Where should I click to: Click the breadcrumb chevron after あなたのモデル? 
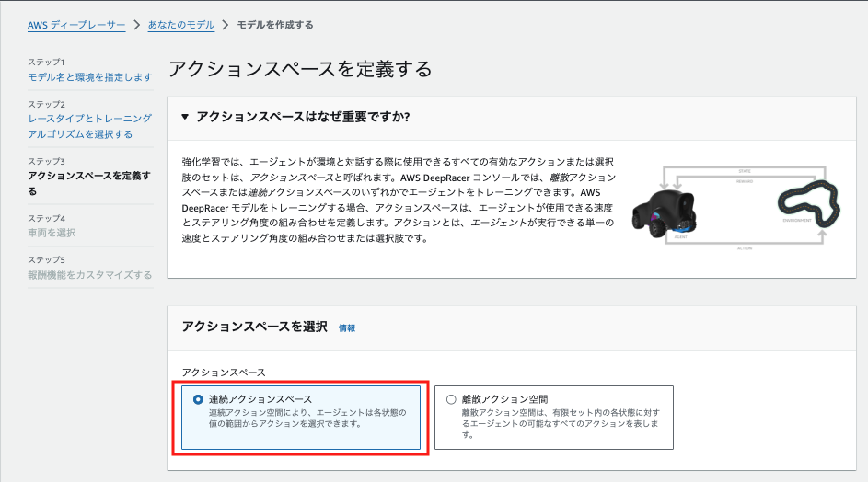tap(226, 25)
